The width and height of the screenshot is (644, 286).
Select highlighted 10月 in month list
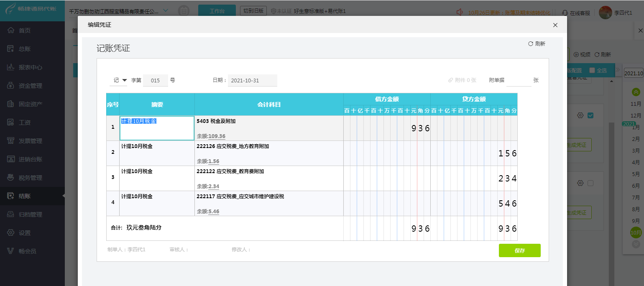point(636,232)
